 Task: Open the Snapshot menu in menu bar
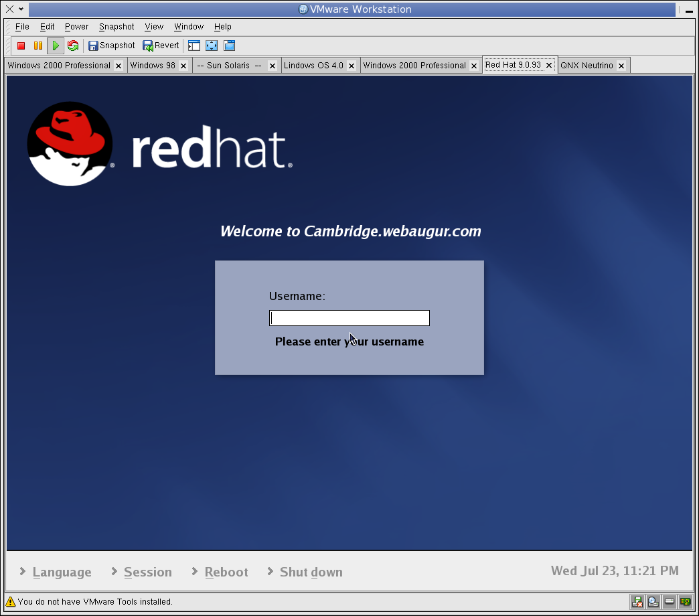116,27
